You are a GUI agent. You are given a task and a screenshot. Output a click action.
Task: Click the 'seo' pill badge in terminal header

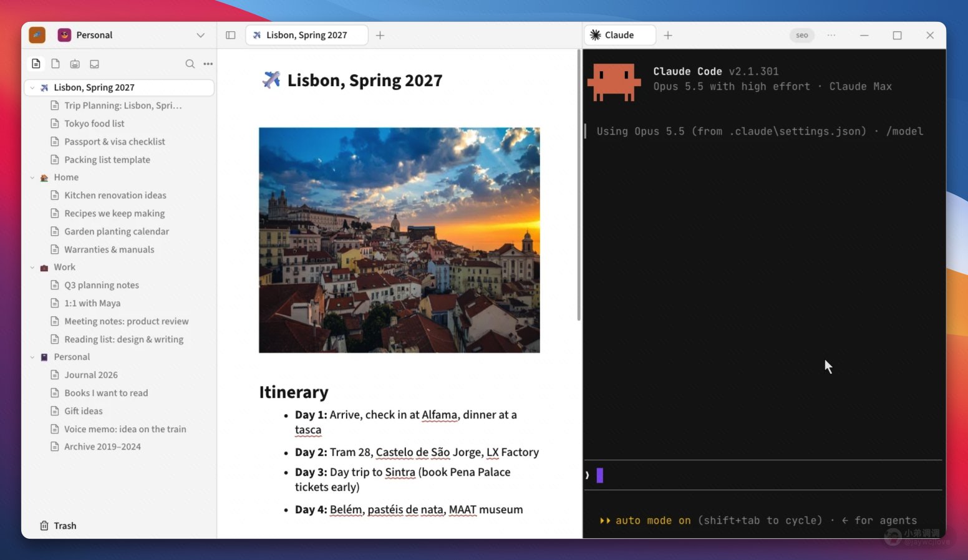(x=802, y=35)
